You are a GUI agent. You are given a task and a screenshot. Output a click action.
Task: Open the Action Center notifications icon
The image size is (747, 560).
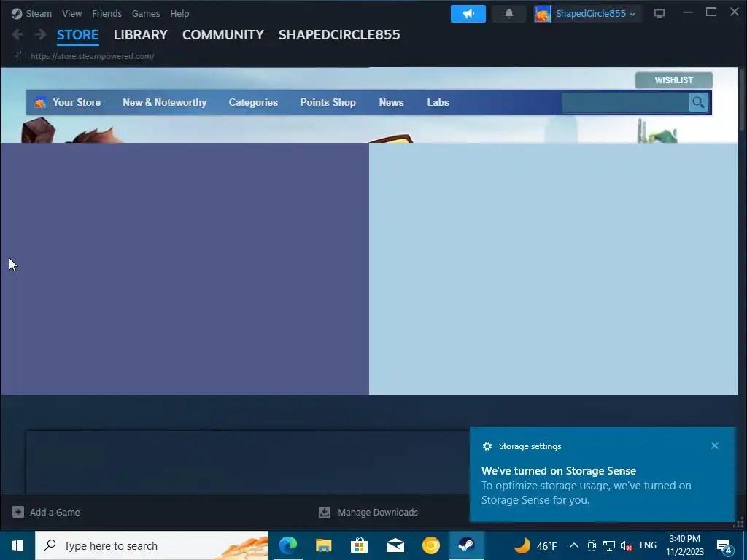point(724,546)
